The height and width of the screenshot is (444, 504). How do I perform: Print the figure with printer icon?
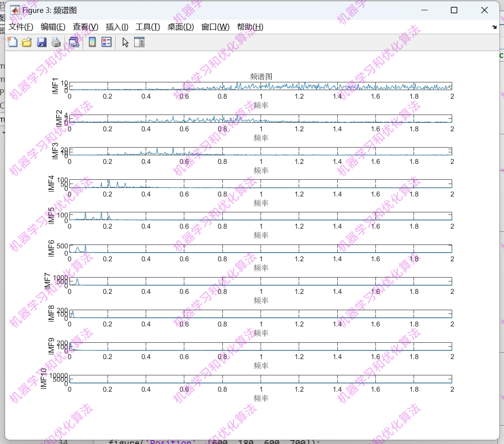coord(56,42)
